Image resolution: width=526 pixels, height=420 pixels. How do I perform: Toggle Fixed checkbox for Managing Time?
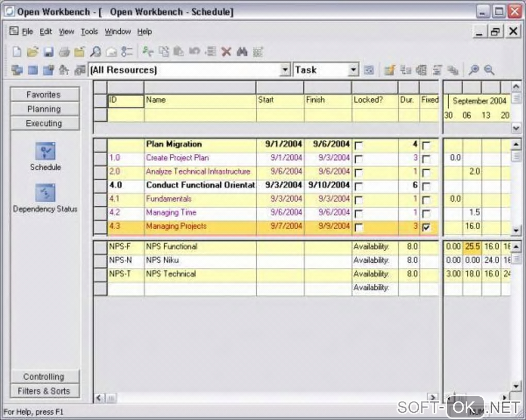pyautogui.click(x=426, y=214)
